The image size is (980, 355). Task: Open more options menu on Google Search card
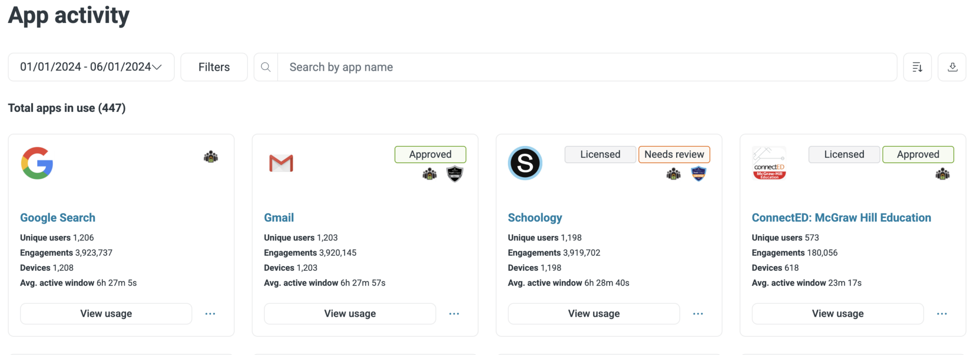point(210,314)
